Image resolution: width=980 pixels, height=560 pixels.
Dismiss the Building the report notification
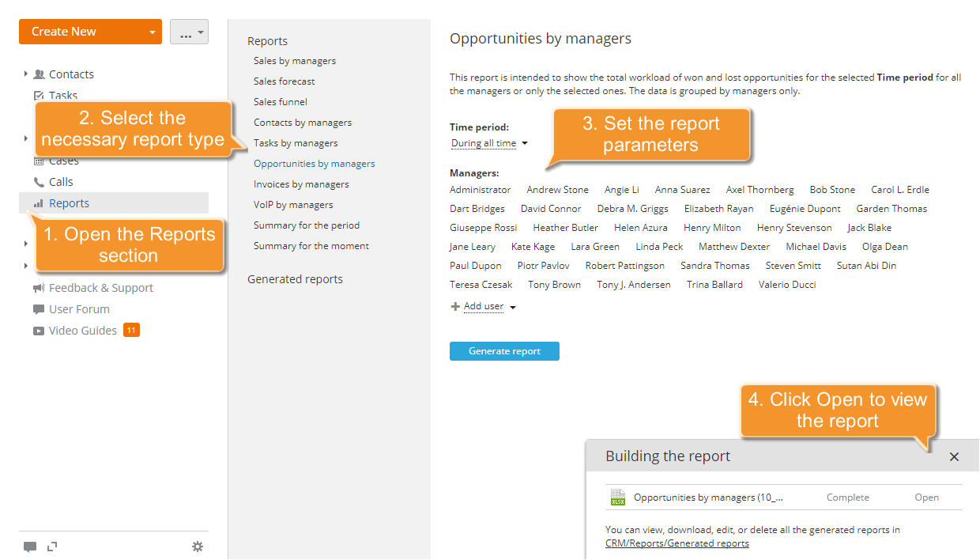pos(955,456)
